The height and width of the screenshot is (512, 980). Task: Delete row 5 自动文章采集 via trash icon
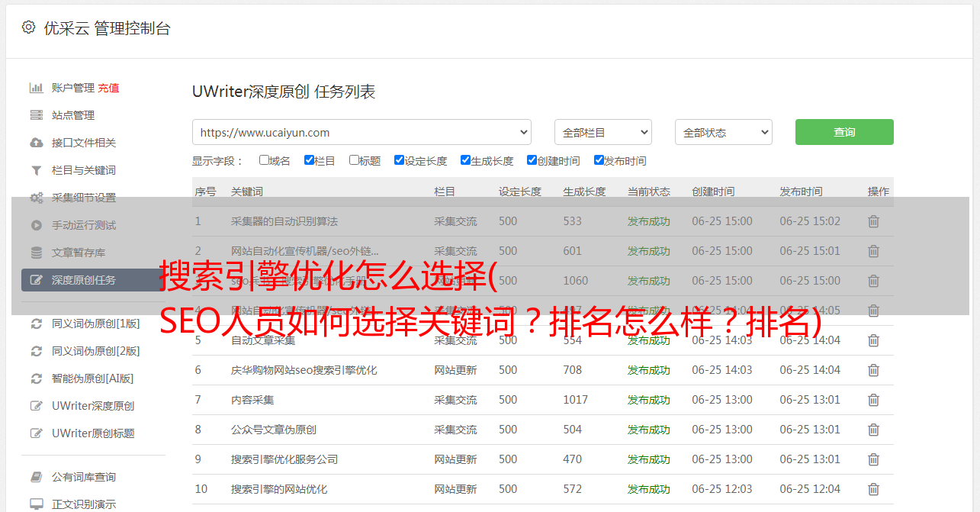[x=874, y=340]
